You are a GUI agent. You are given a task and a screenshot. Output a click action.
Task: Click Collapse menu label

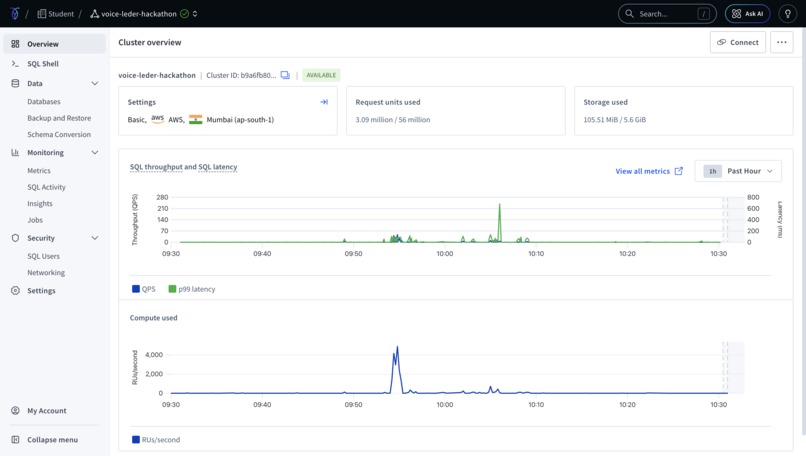tap(52, 440)
